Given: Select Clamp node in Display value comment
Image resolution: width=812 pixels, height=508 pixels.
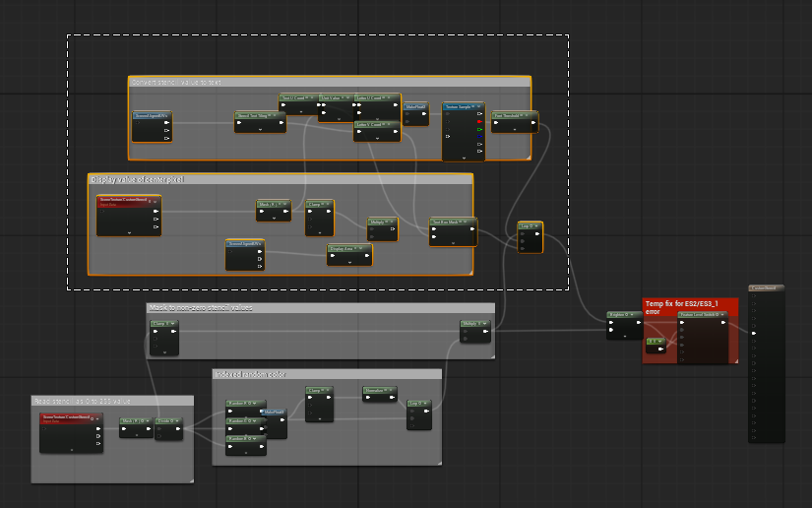Looking at the screenshot, I should click(x=320, y=218).
